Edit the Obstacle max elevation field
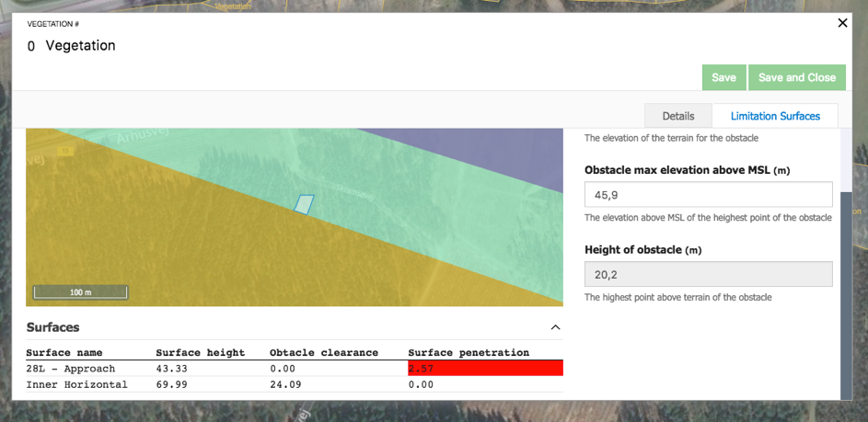Image resolution: width=868 pixels, height=422 pixels. [x=709, y=194]
